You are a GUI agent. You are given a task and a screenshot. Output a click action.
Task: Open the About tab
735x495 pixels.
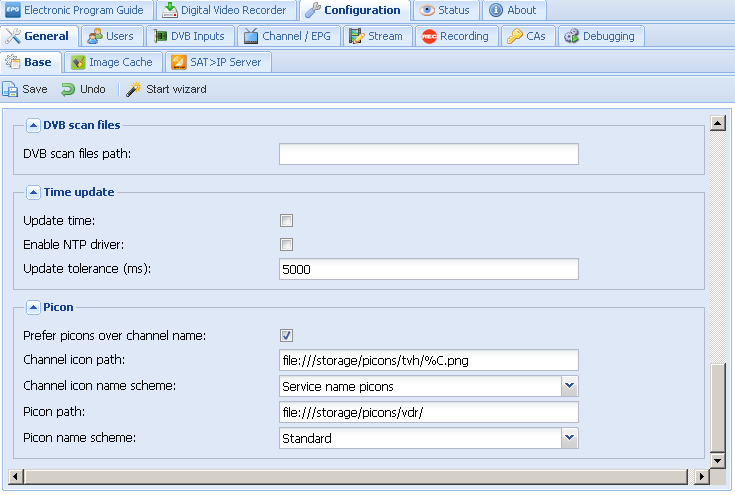[515, 10]
